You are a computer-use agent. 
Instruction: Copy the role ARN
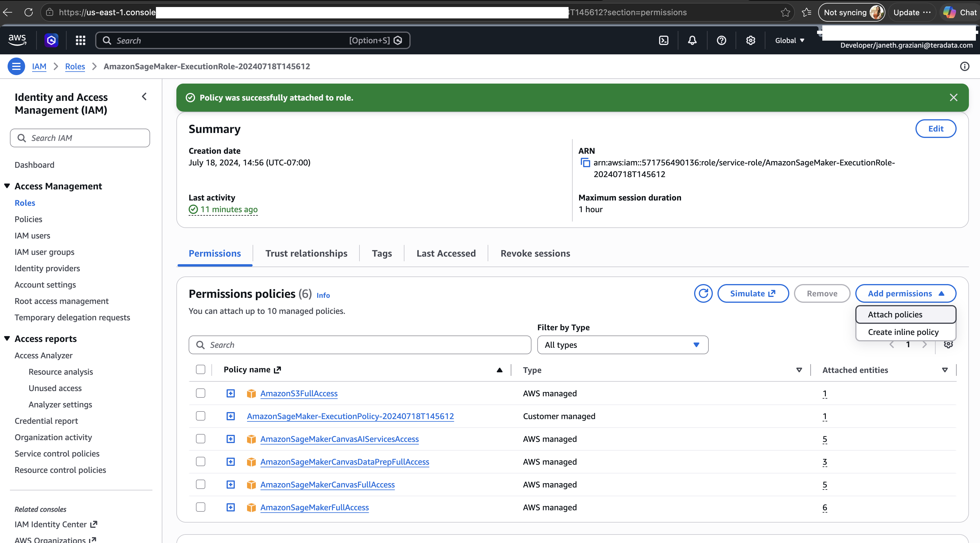pos(585,162)
